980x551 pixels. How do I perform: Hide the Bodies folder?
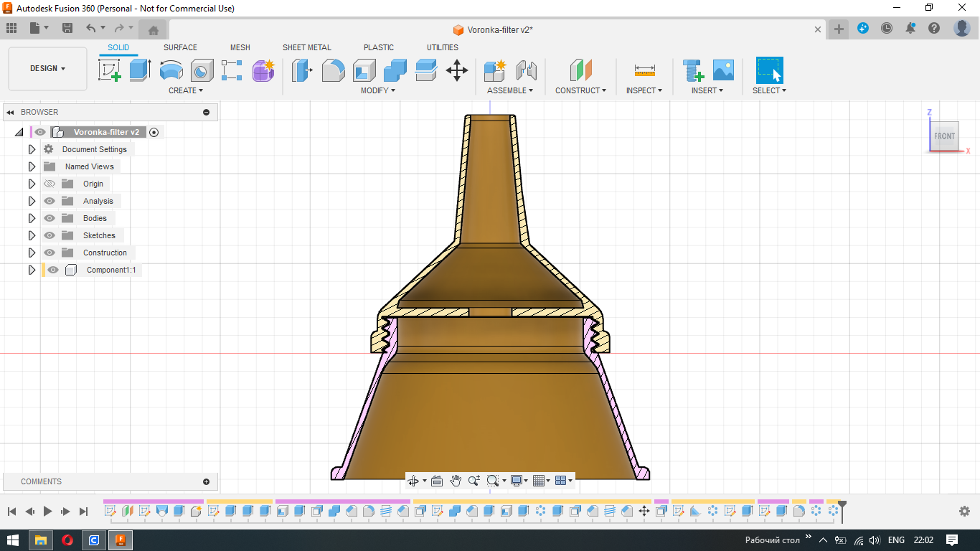click(x=50, y=218)
